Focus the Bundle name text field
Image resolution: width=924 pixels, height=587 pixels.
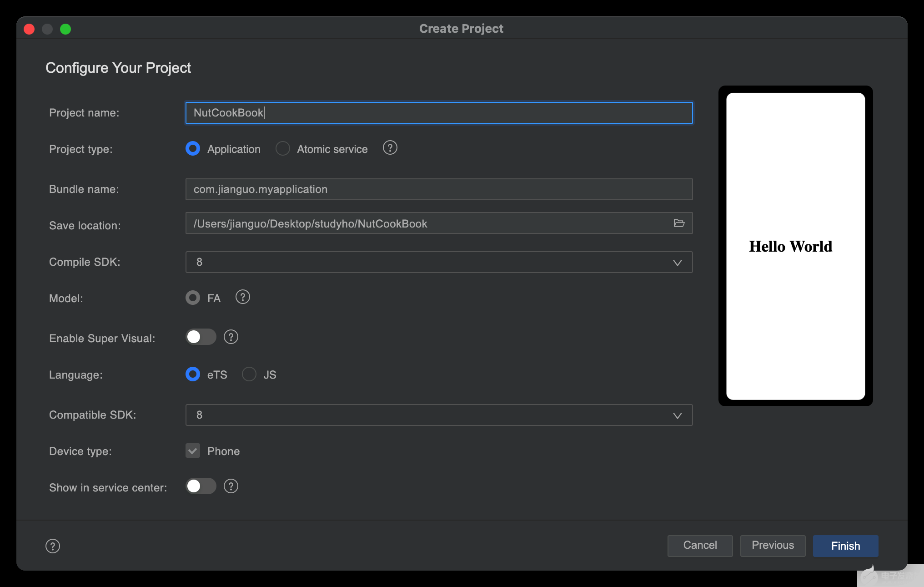click(x=439, y=189)
